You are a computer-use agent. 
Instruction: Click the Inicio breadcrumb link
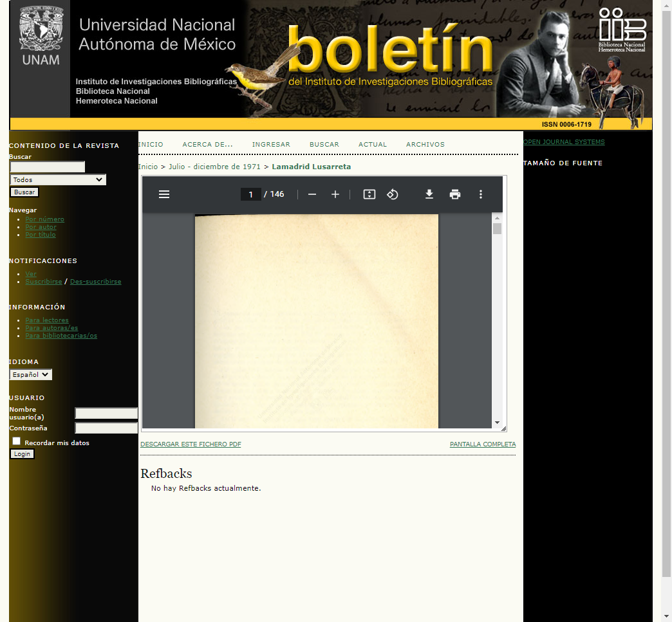point(148,167)
